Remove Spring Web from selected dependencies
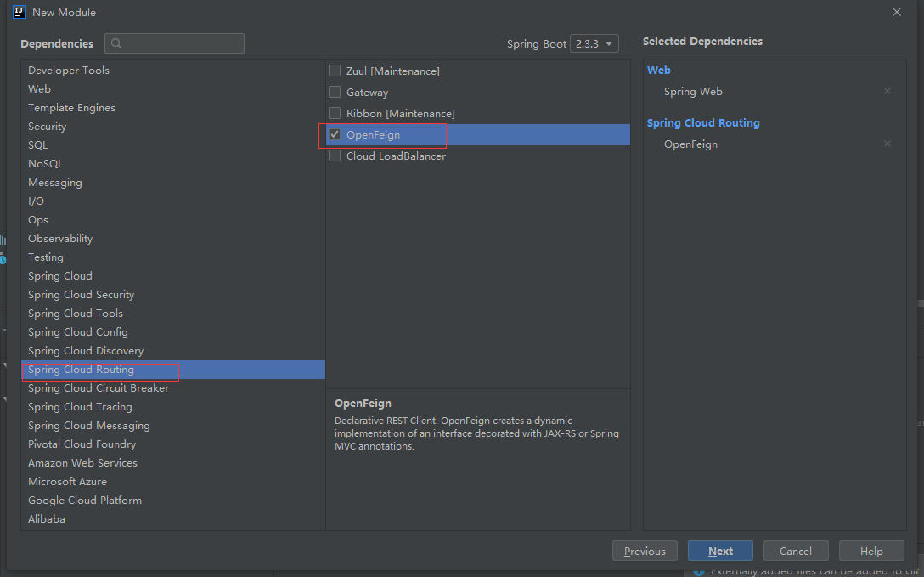The height and width of the screenshot is (577, 924). click(x=887, y=92)
